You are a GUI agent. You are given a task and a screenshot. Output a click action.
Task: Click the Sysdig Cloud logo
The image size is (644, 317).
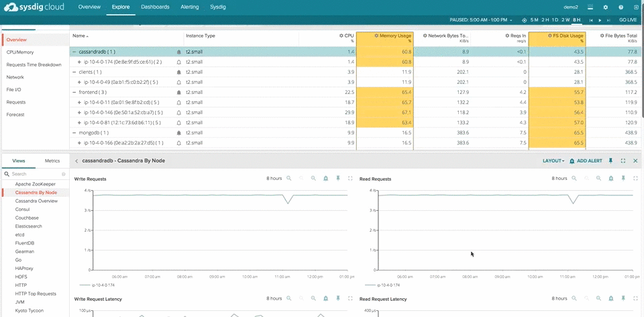coord(34,7)
